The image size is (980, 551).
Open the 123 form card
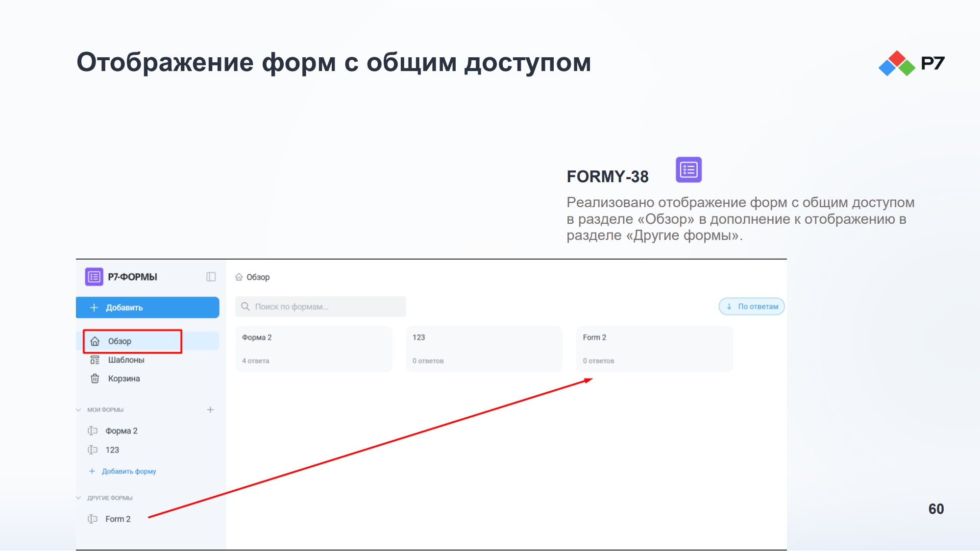click(484, 349)
